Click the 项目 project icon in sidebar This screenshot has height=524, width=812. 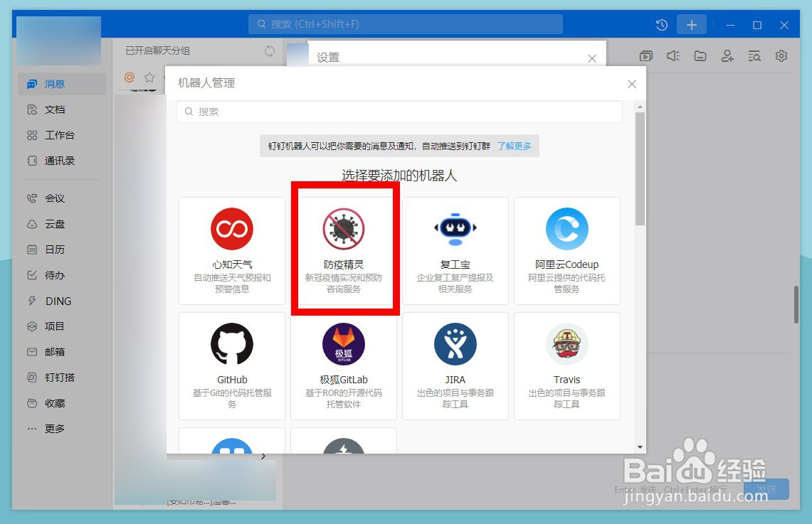(32, 326)
